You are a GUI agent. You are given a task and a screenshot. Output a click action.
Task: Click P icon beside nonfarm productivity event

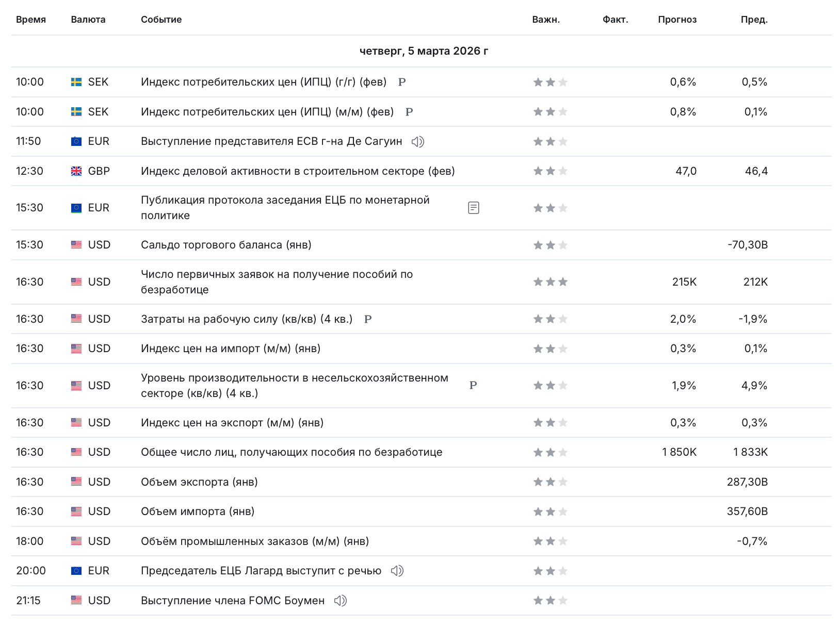point(473,386)
